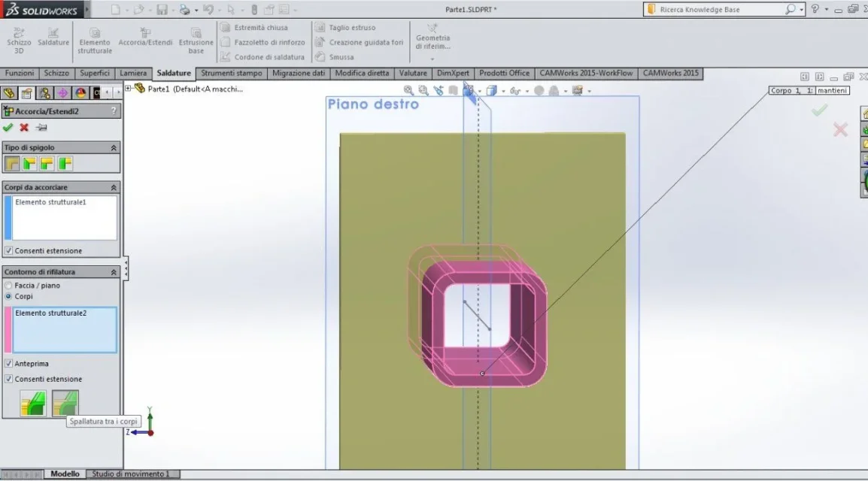The image size is (868, 481).
Task: Confirm Accorcia/Estendi with green checkmark
Action: pyautogui.click(x=8, y=128)
